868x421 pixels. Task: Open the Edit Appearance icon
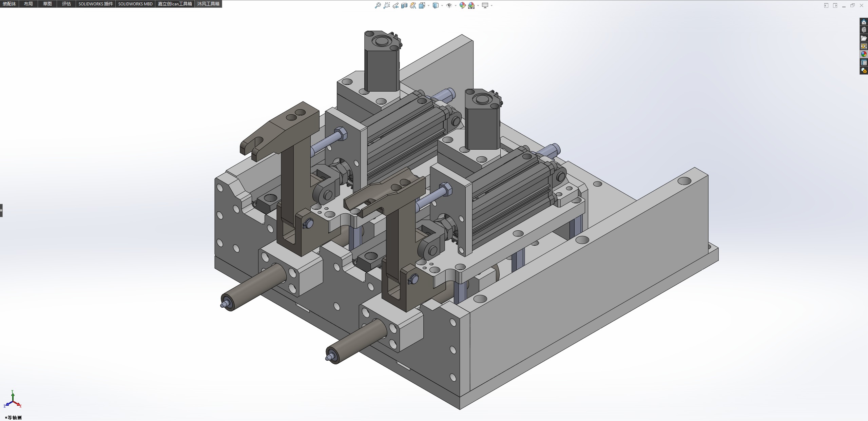click(462, 5)
